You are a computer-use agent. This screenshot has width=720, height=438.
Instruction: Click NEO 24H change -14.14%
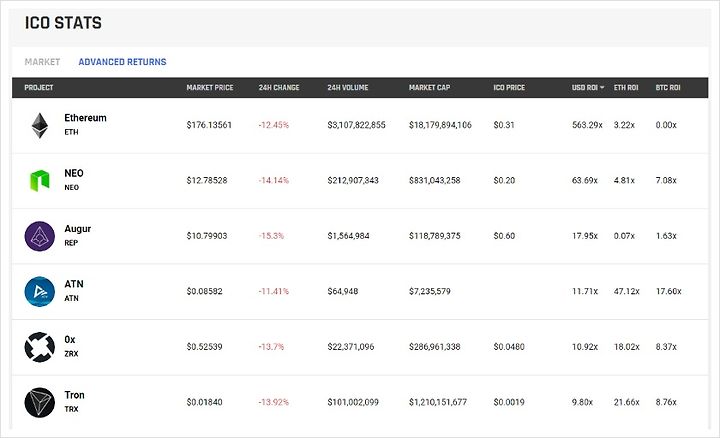274,180
